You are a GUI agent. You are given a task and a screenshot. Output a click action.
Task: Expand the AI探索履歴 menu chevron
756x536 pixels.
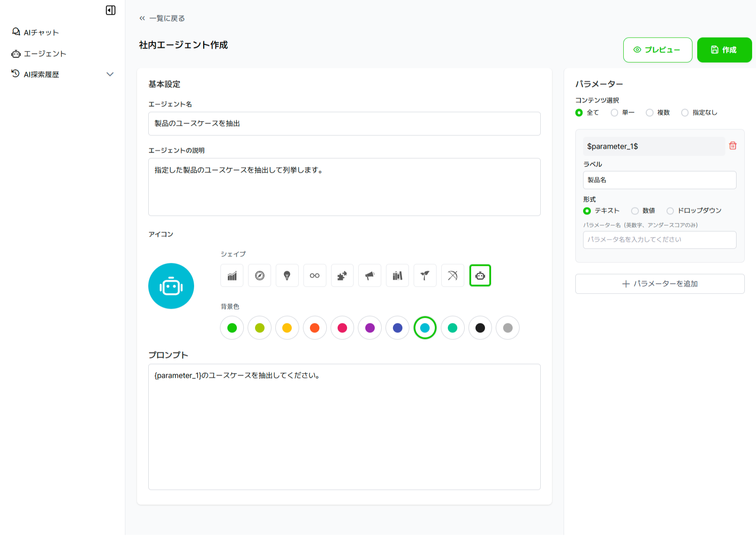[x=110, y=74]
